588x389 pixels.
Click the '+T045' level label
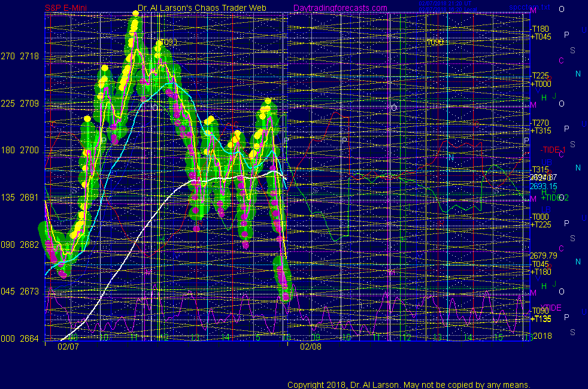541,37
